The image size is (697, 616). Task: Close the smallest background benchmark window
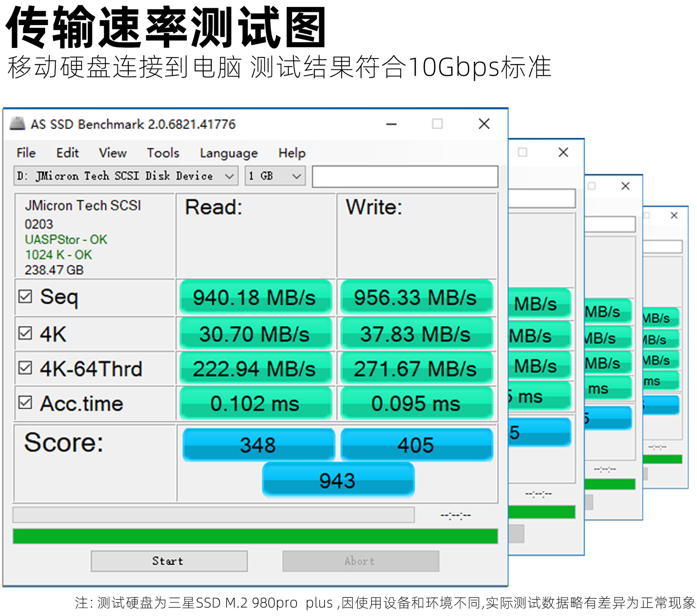[x=674, y=215]
